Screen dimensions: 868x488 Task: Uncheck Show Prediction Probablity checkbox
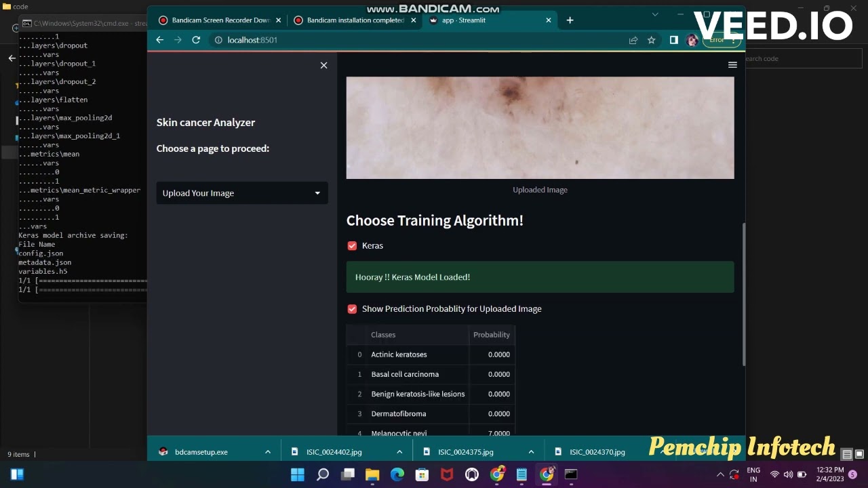pyautogui.click(x=352, y=309)
